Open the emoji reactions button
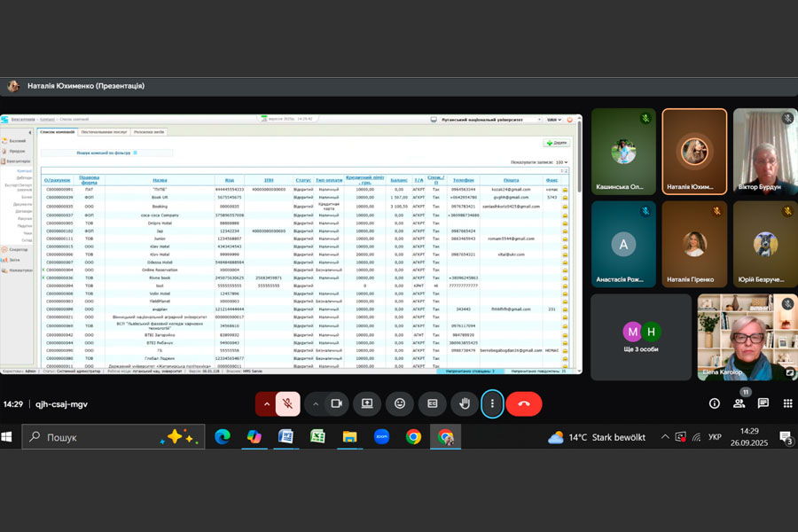Image resolution: width=798 pixels, height=532 pixels. click(400, 403)
